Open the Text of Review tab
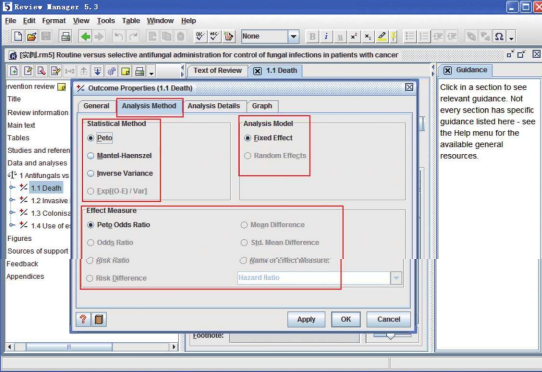Image resolution: width=542 pixels, height=372 pixels. pos(217,71)
